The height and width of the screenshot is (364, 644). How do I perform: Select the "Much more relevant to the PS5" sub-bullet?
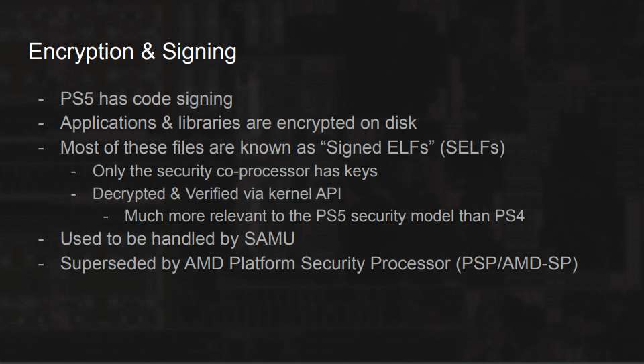(325, 217)
